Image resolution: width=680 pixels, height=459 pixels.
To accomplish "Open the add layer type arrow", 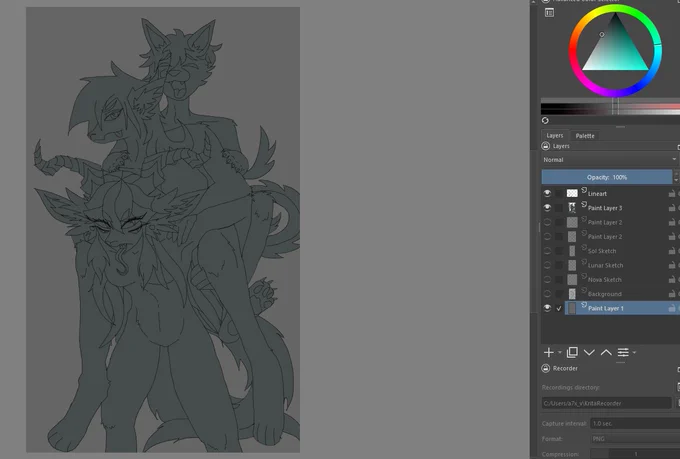I will [x=559, y=352].
